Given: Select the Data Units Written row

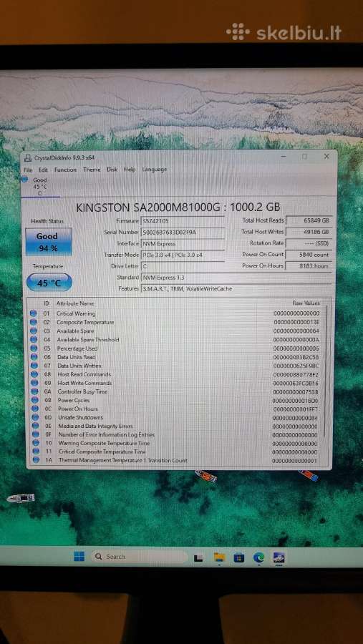Looking at the screenshot, I should tap(177, 366).
